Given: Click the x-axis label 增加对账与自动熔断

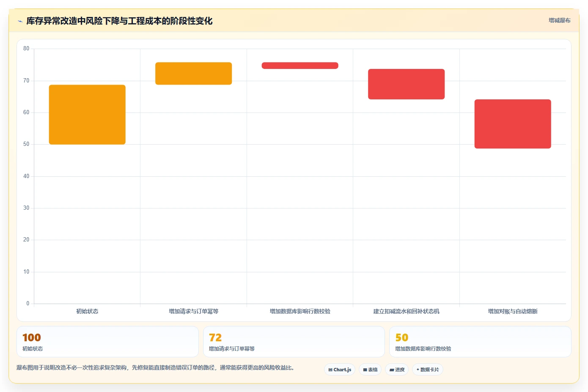Looking at the screenshot, I should coord(513,311).
